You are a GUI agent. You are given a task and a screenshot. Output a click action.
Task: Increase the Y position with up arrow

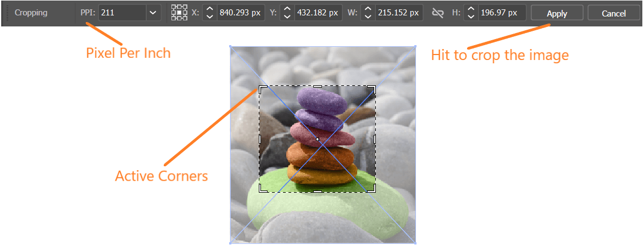[x=287, y=9]
